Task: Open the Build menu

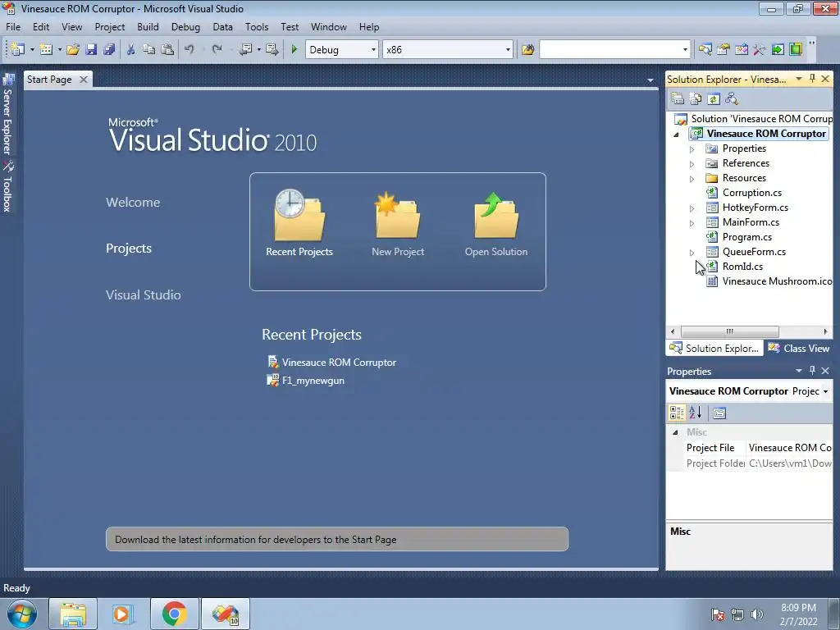Action: (148, 27)
